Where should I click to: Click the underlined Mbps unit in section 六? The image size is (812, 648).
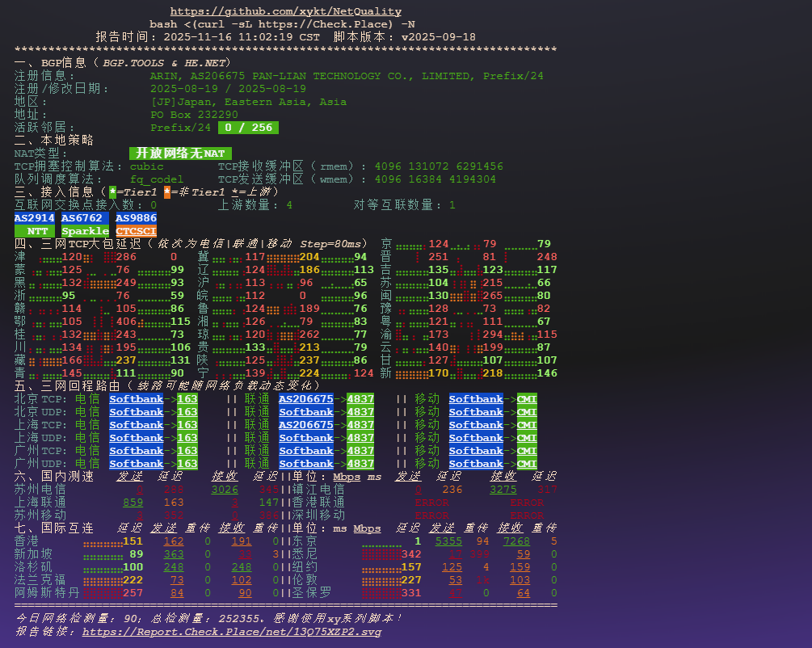[x=347, y=477]
